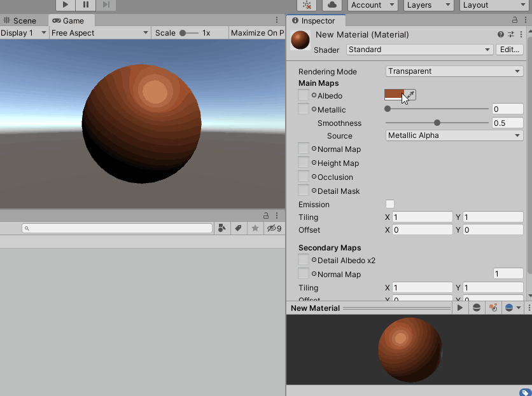Screen dimensions: 532x396
Task: Click the animated material preview play icon
Action: (x=460, y=308)
